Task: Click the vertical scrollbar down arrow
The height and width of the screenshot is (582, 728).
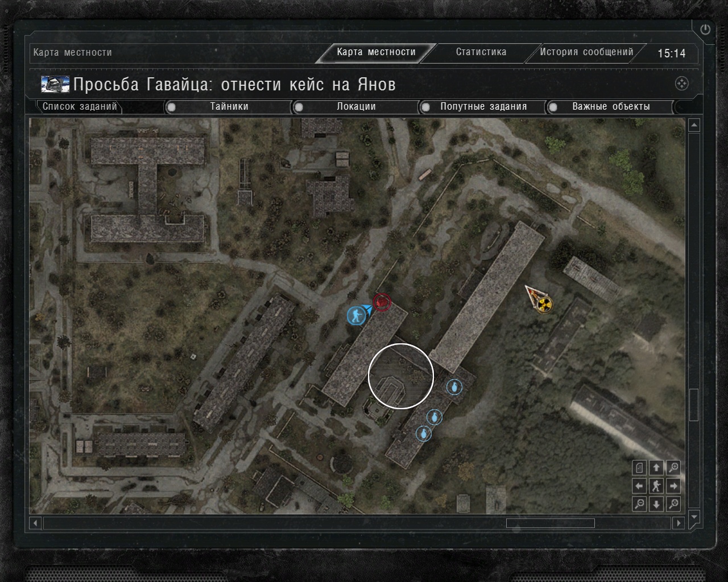Action: [x=694, y=517]
